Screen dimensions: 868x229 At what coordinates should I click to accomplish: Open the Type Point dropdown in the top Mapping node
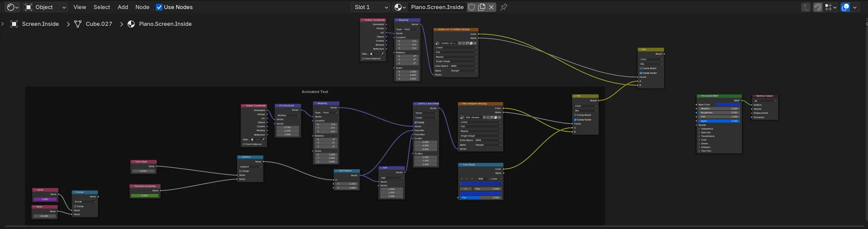click(411, 29)
